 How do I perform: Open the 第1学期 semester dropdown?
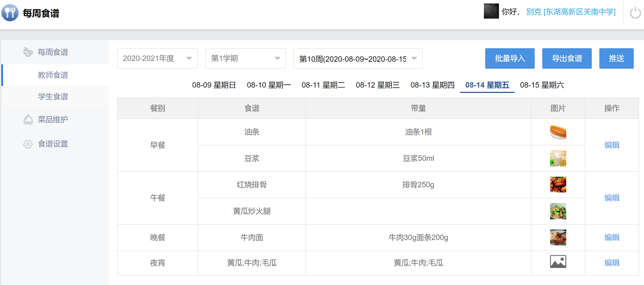tap(245, 58)
